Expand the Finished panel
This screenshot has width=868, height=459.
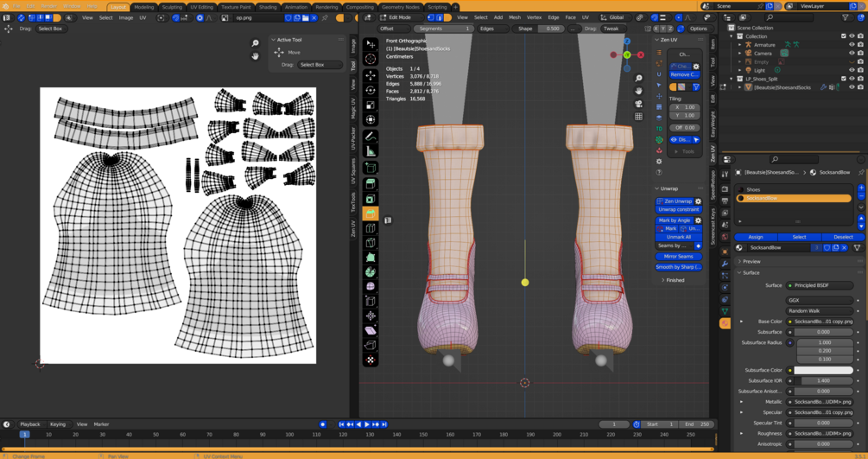click(x=663, y=280)
